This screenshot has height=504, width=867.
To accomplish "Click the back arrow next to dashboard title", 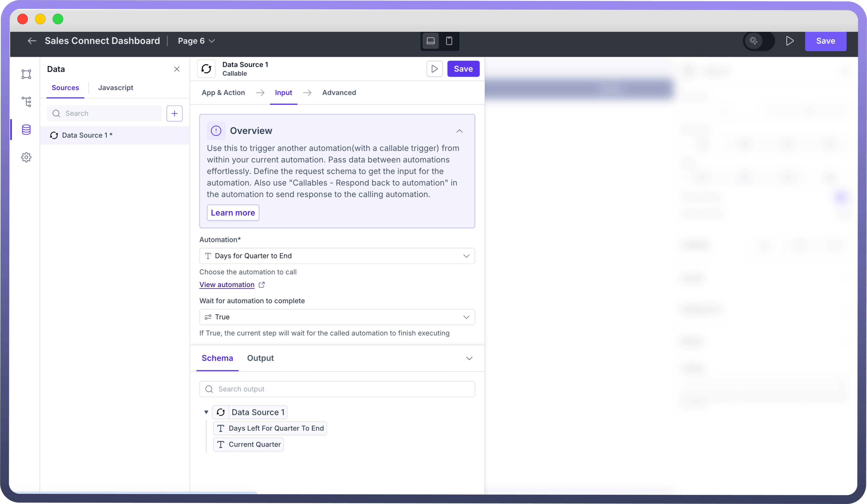I will (32, 41).
